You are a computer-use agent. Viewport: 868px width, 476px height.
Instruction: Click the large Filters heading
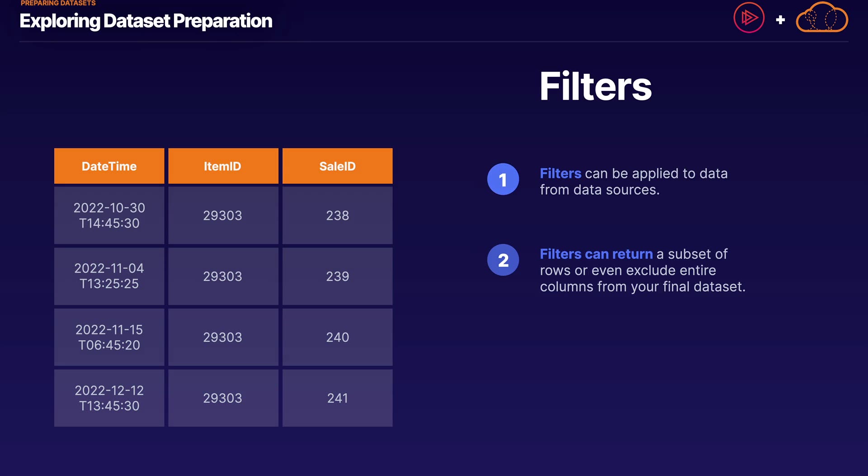coord(595,86)
